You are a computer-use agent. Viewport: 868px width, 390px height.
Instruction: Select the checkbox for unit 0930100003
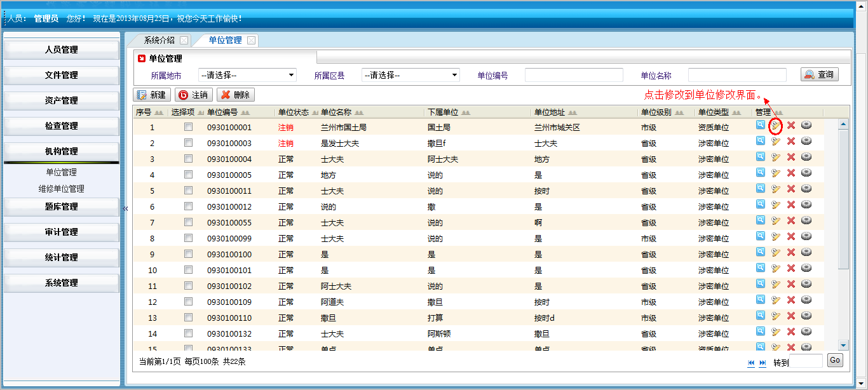188,143
